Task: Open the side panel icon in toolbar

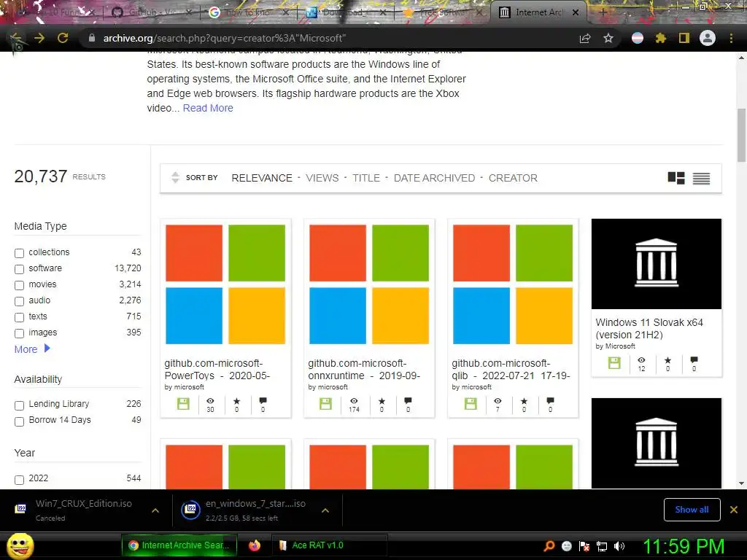Action: (x=684, y=38)
